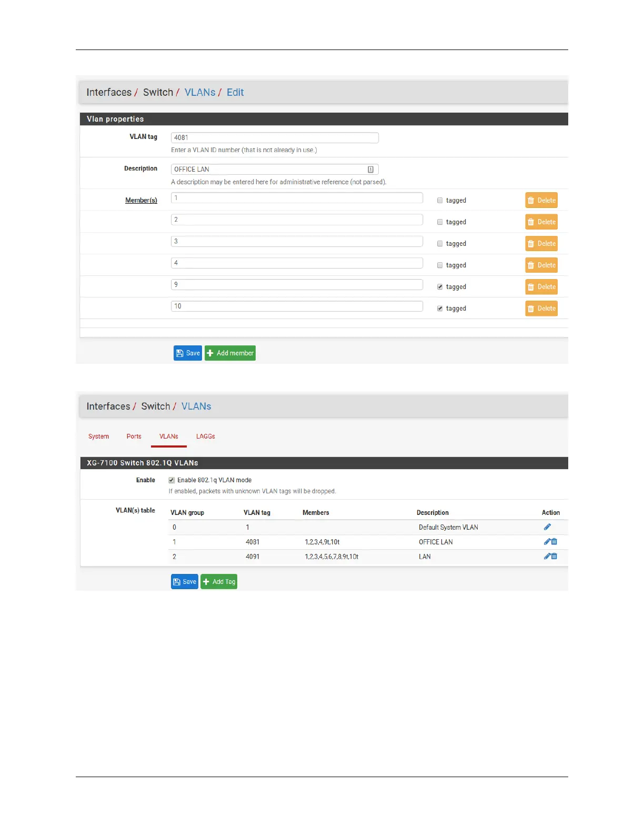Edit the LAN VLAN 4091 pencil icon
644x834 pixels.
tap(547, 557)
